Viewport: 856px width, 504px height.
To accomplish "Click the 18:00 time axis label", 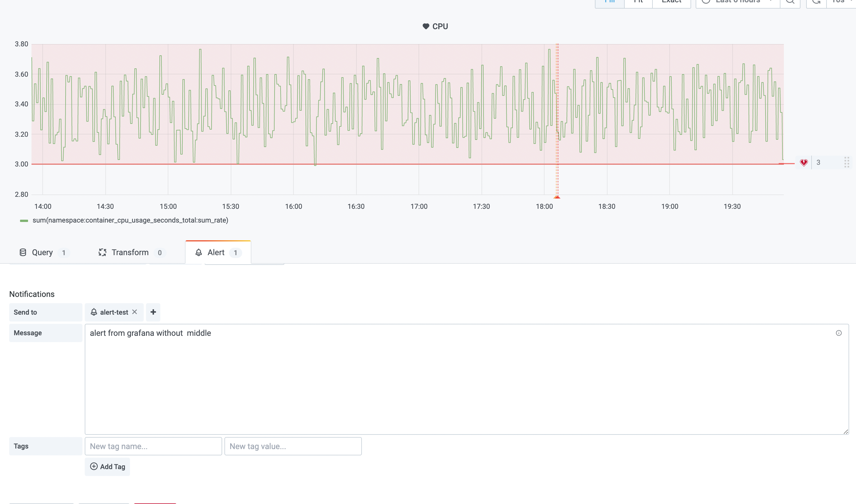I will click(x=545, y=207).
